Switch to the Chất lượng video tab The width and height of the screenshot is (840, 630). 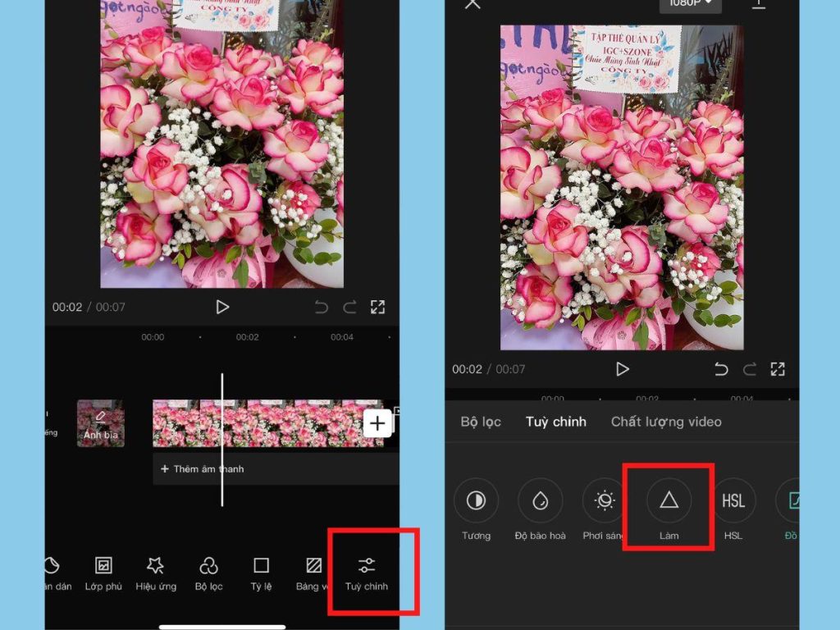pyautogui.click(x=666, y=422)
